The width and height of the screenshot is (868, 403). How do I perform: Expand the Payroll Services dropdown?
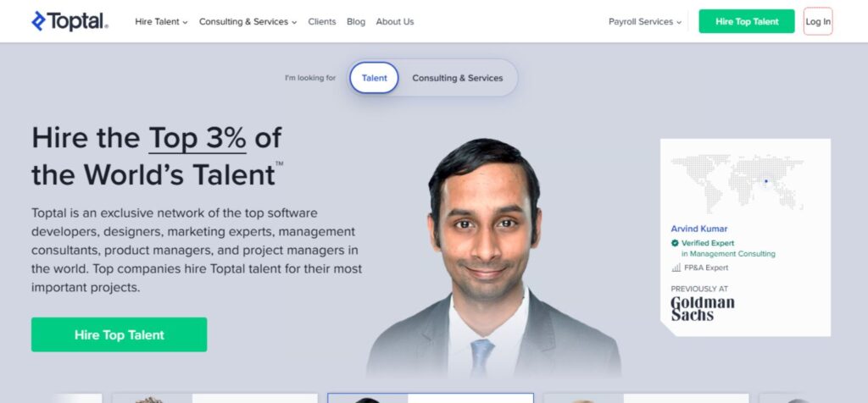pyautogui.click(x=645, y=21)
